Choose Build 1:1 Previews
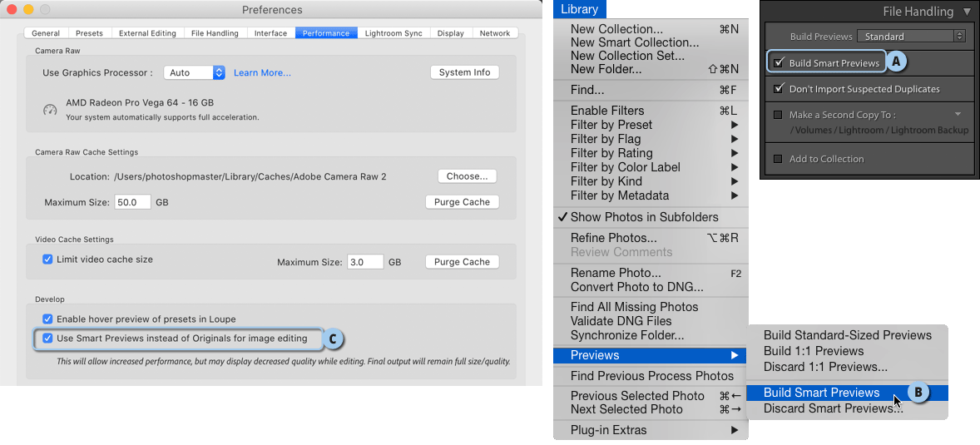The image size is (980, 445). (x=848, y=351)
